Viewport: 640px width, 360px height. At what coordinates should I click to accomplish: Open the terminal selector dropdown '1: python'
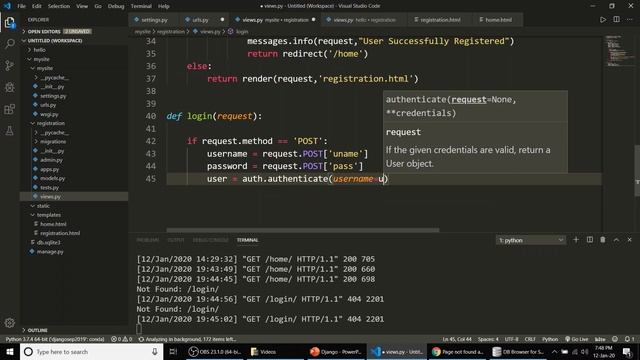pos(531,240)
